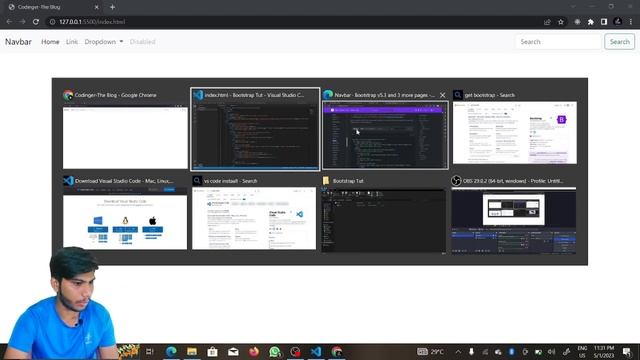Image resolution: width=640 pixels, height=360 pixels.
Task: Open the Link nav item
Action: (x=72, y=42)
